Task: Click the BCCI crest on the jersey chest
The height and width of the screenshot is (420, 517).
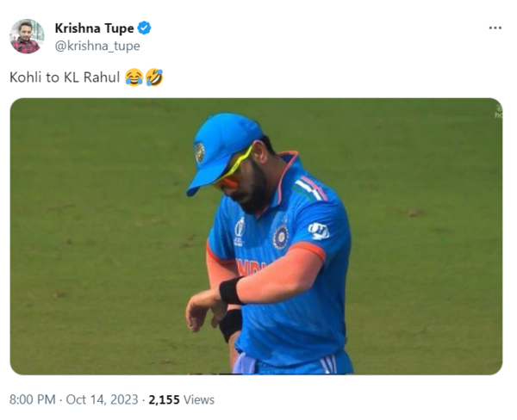Action: (280, 237)
